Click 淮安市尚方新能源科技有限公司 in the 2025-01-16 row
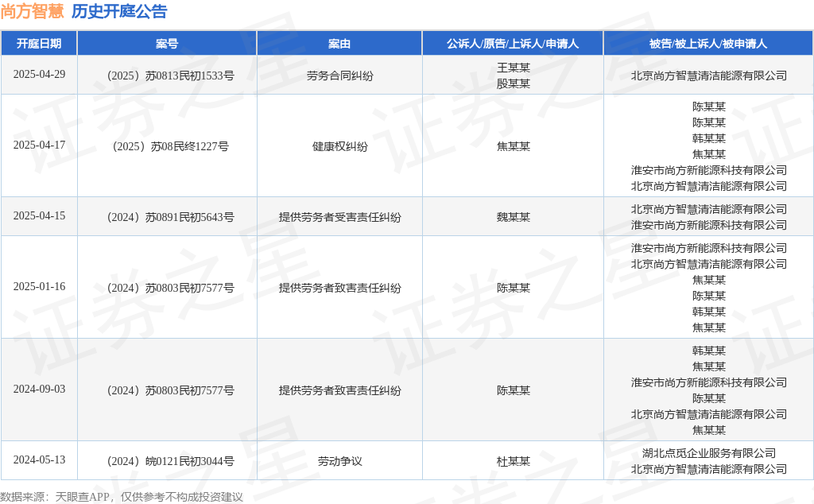 pos(708,247)
